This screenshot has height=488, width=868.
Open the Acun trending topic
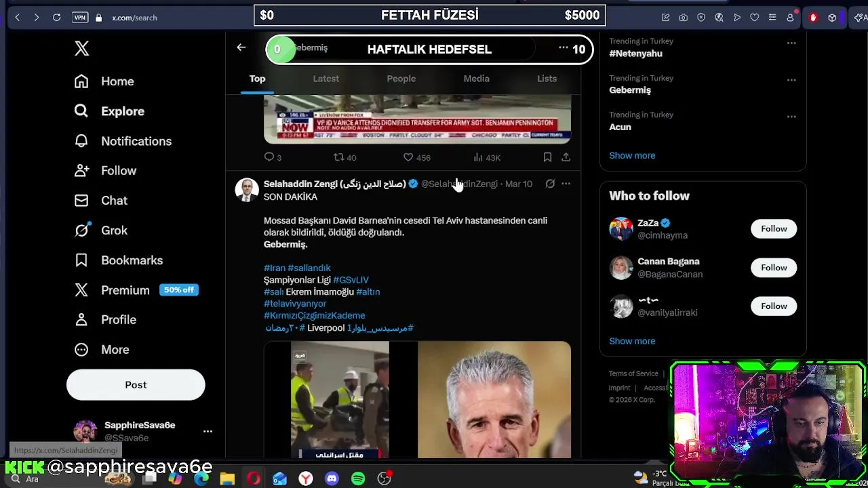point(620,127)
